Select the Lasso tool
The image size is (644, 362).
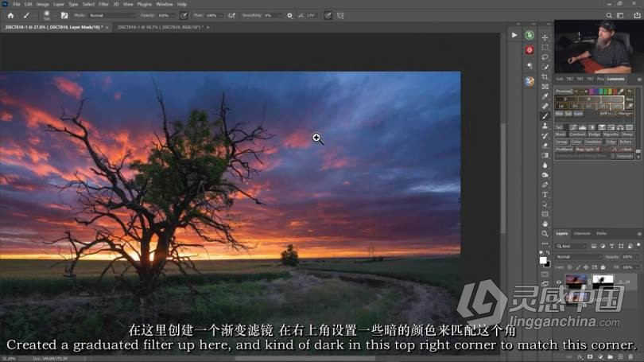click(545, 57)
